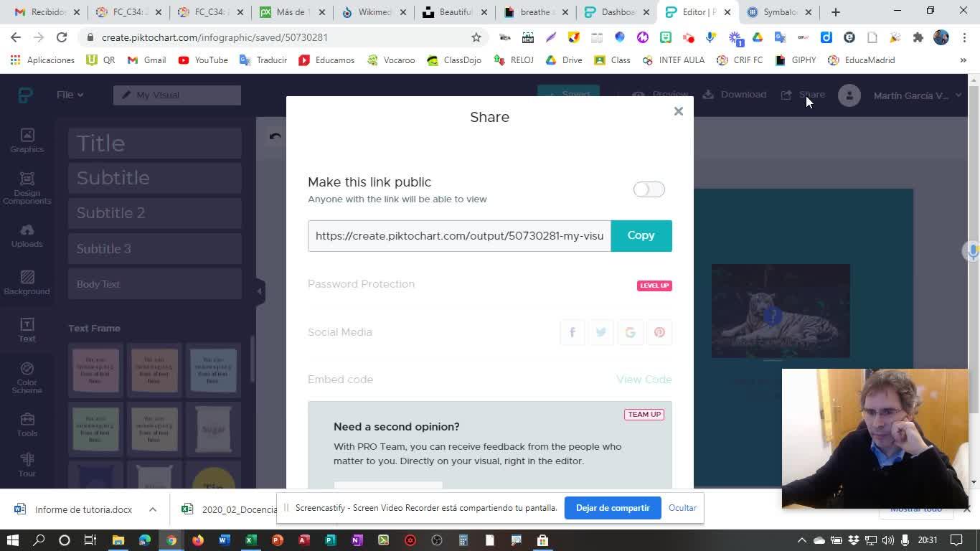Click Download in top toolbar
The width and height of the screenshot is (980, 551).
[735, 95]
